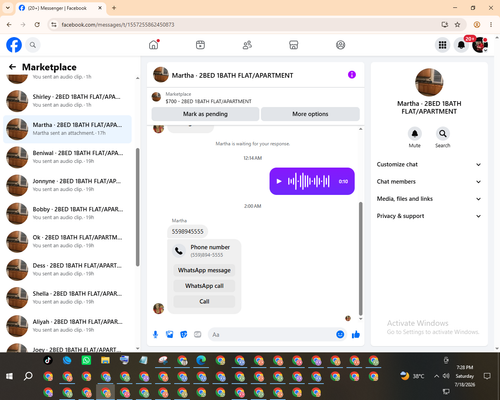
Task: Choose a GIF icon
Action: [x=198, y=334]
